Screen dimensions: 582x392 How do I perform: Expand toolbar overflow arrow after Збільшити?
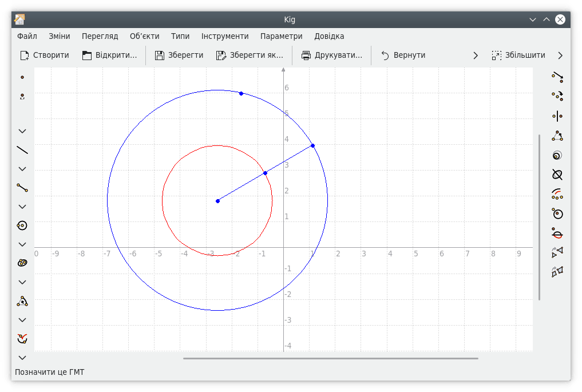(x=560, y=56)
